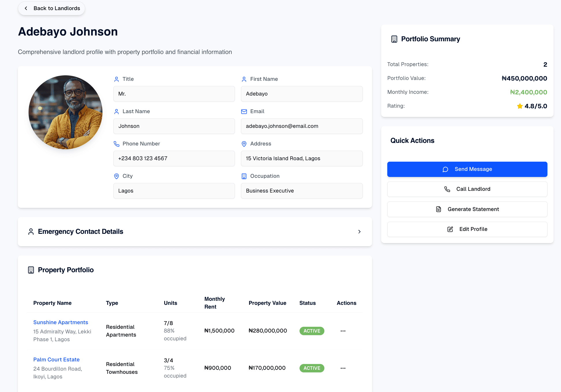Open the Palm Court Estate property page
This screenshot has width=561, height=392.
(x=56, y=359)
